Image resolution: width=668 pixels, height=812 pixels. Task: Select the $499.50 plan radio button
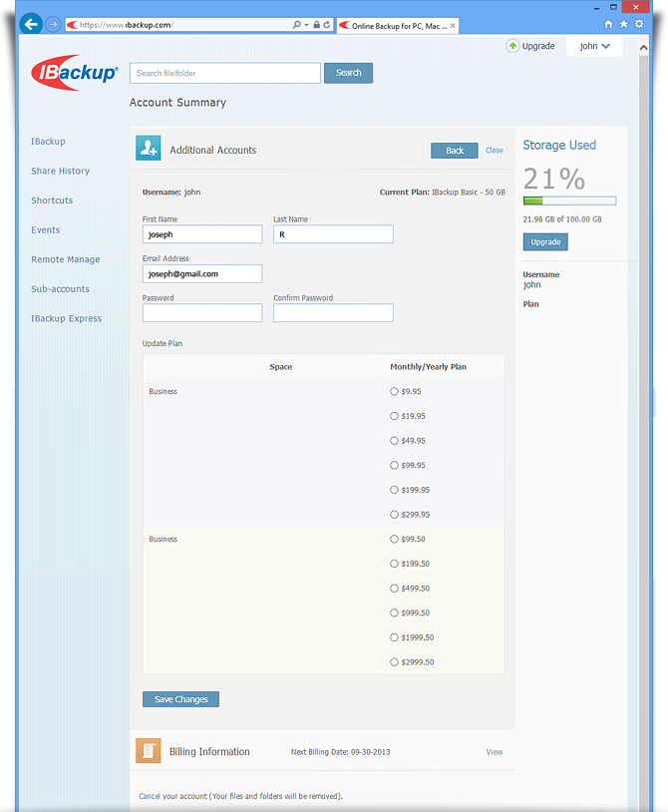(x=394, y=589)
